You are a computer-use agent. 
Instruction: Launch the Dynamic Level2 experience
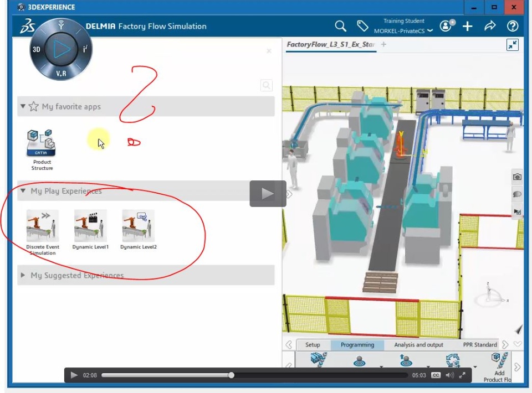(139, 229)
